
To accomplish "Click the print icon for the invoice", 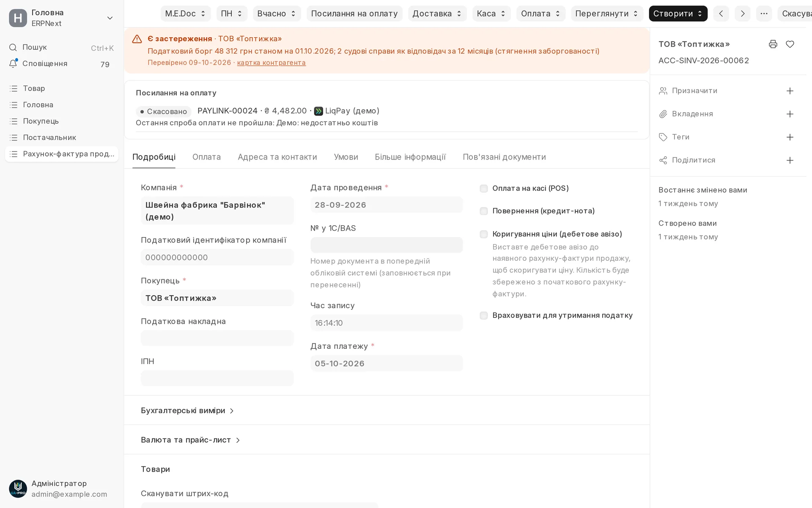I will tap(773, 44).
